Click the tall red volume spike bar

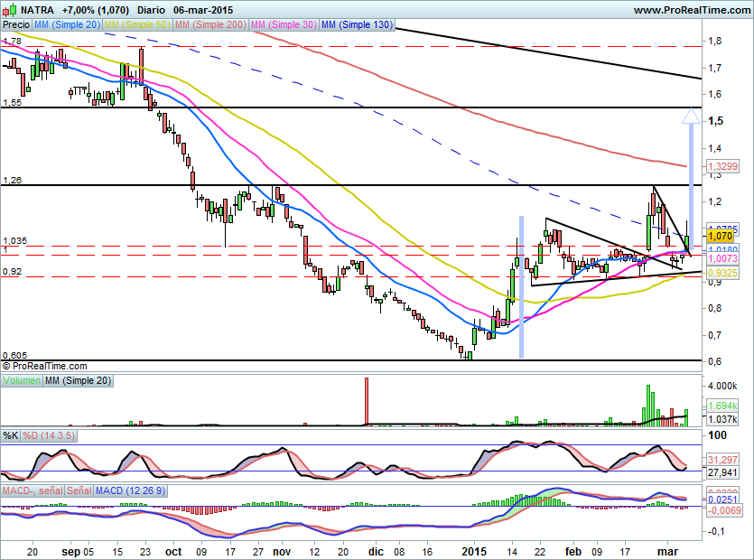coord(367,401)
